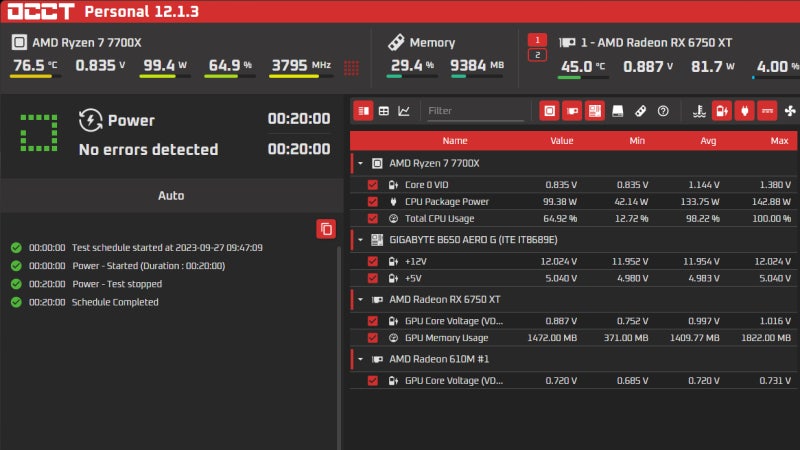Click the Memory stick icon in the top bar
Viewport: 800px width, 450px height.
(x=396, y=42)
